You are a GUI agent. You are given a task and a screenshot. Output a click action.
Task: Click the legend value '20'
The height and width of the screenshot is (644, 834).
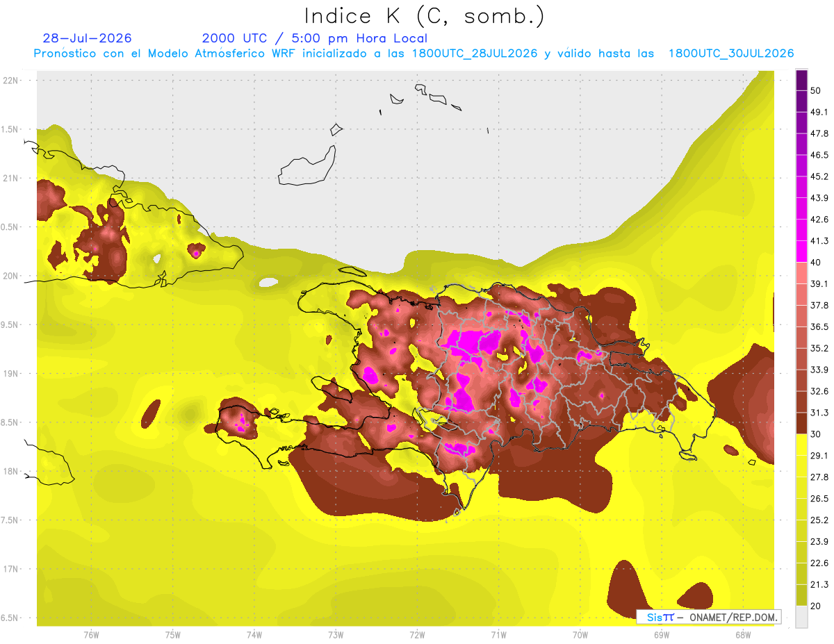coord(816,606)
